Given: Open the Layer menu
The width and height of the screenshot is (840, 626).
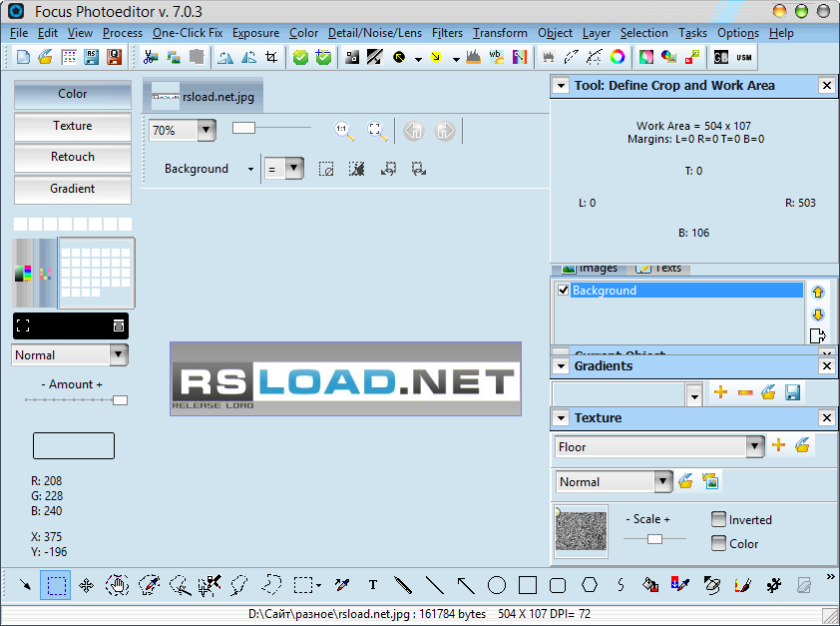Looking at the screenshot, I should click(597, 33).
